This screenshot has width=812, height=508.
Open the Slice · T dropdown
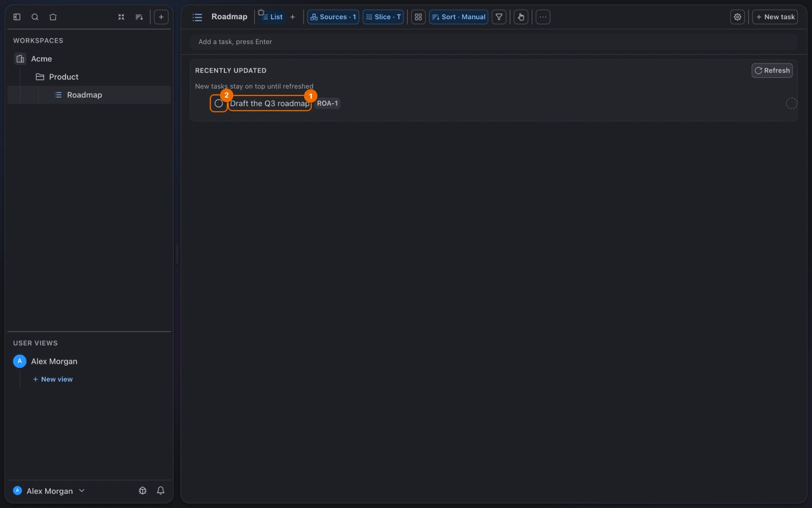pyautogui.click(x=383, y=17)
